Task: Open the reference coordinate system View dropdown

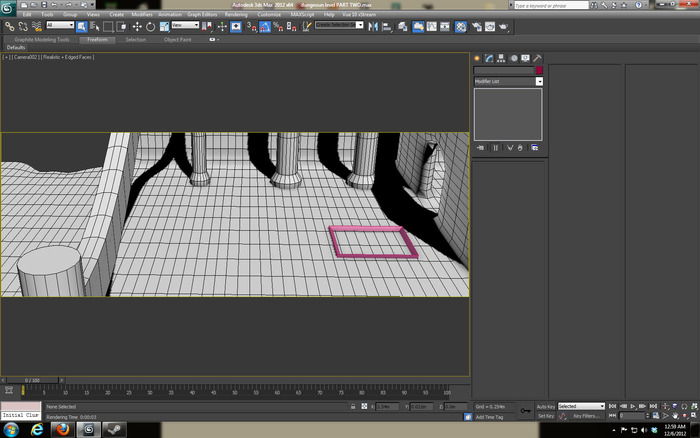Action: [185, 25]
